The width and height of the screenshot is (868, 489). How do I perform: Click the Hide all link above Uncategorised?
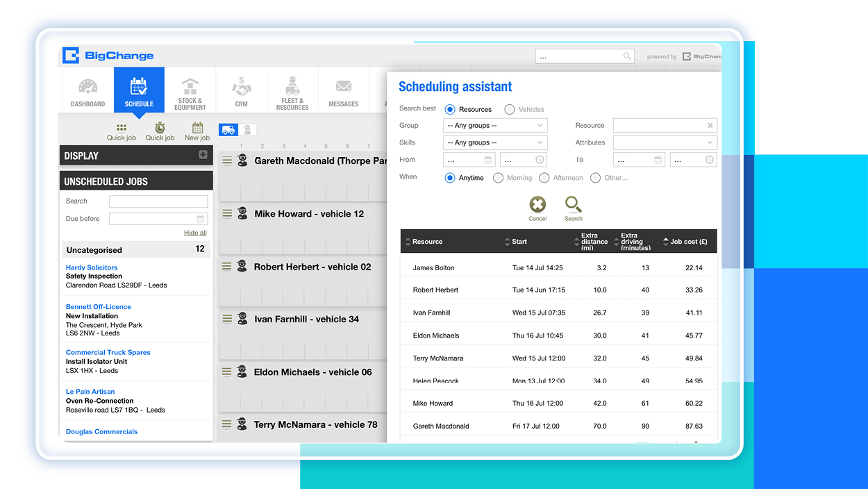point(195,232)
